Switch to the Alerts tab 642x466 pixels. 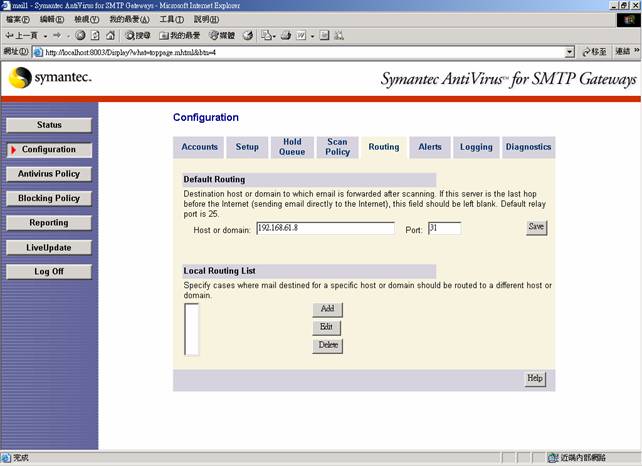pyautogui.click(x=430, y=147)
